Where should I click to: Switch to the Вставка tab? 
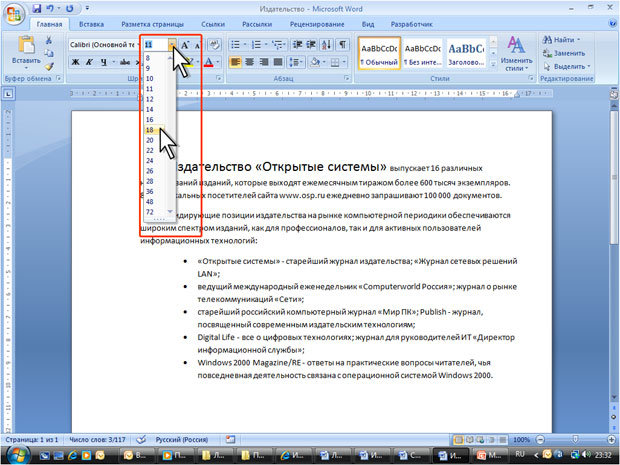91,24
